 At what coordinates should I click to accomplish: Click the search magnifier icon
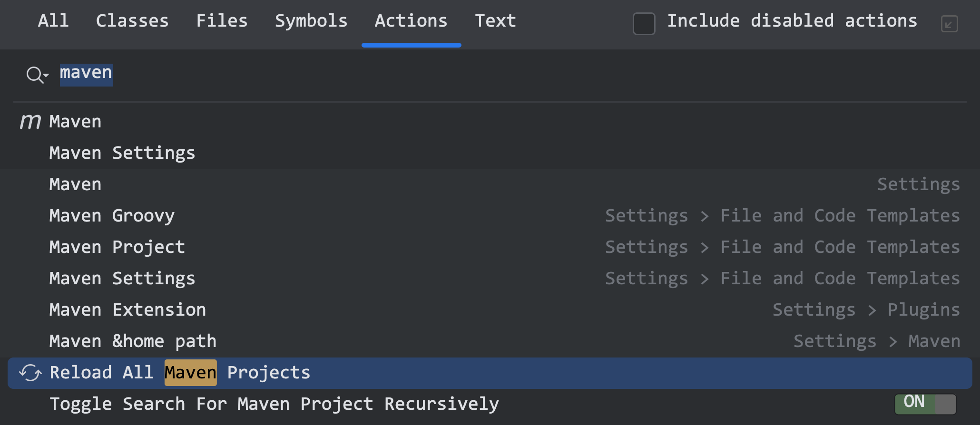(34, 75)
